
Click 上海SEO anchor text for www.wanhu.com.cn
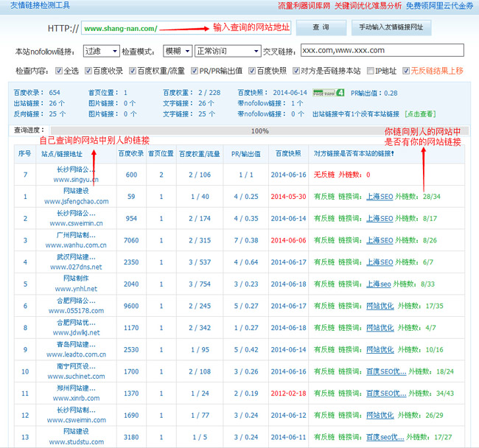(x=380, y=240)
